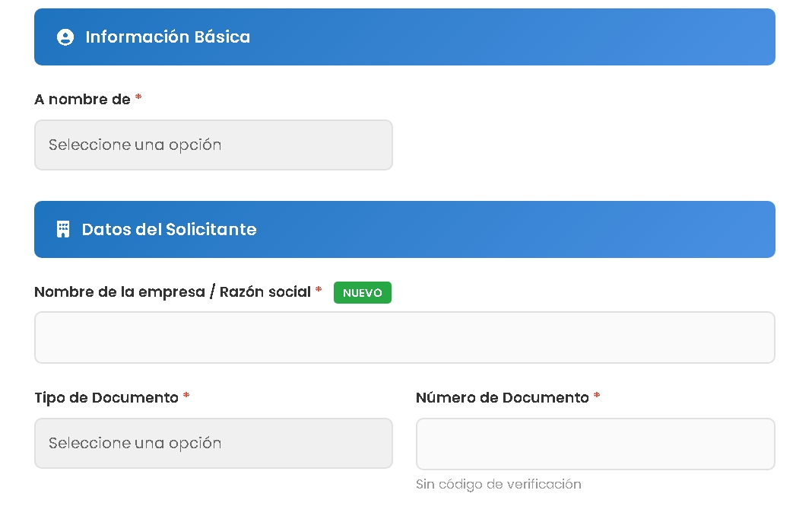
Task: Expand the Tipo de Documento dropdown
Action: tap(213, 443)
